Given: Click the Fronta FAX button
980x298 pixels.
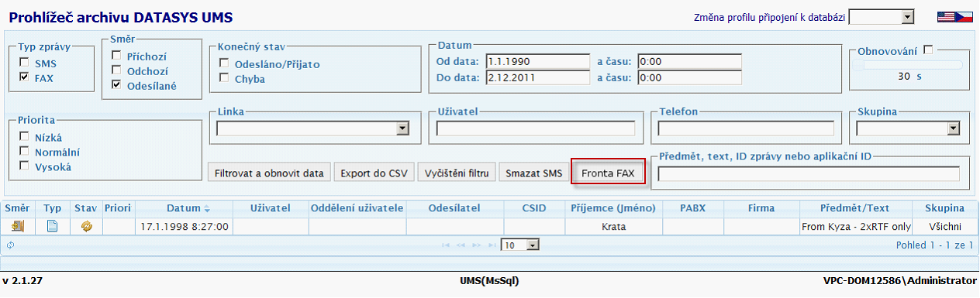Looking at the screenshot, I should [x=608, y=173].
